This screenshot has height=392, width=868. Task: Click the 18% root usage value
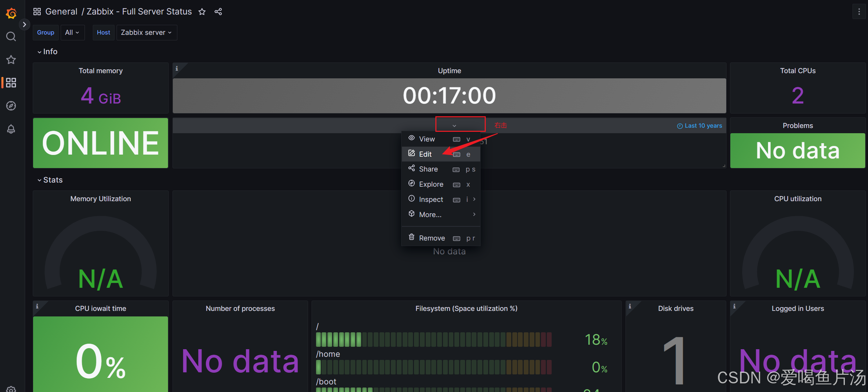tap(596, 340)
